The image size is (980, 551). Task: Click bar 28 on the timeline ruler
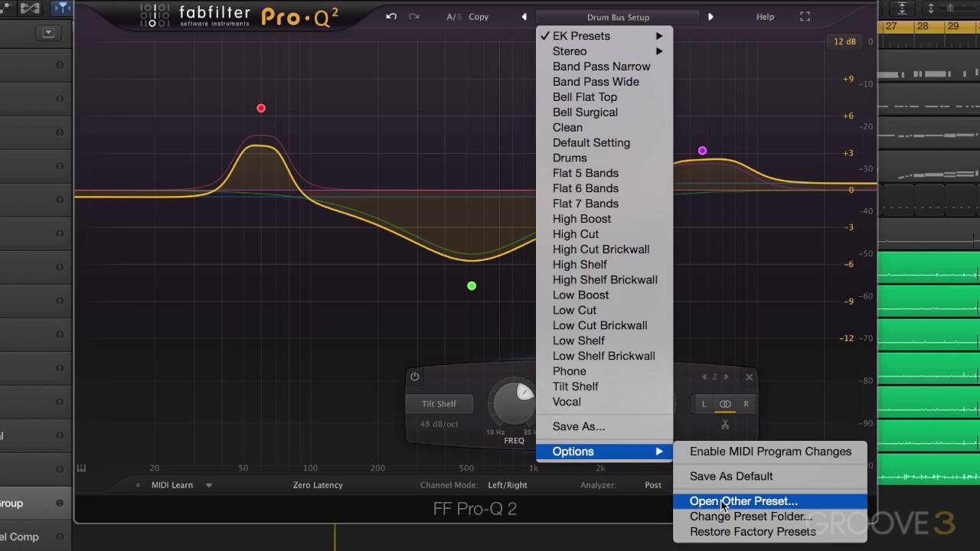pos(923,26)
